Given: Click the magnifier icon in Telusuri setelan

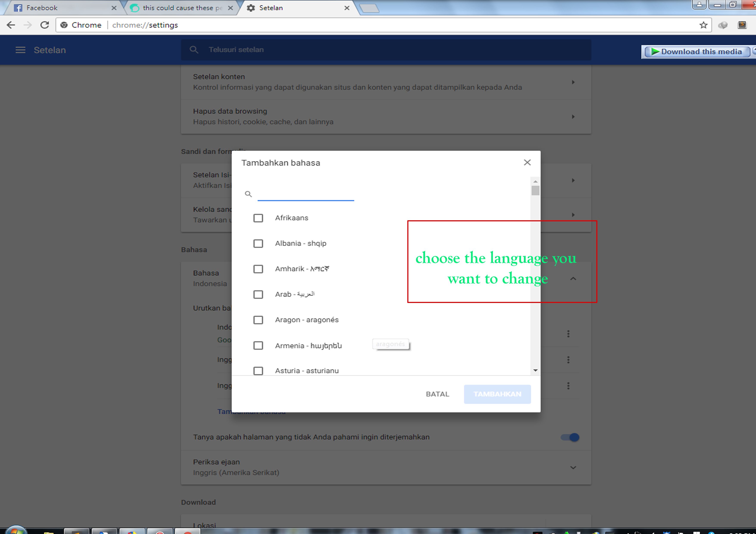Looking at the screenshot, I should 194,50.
